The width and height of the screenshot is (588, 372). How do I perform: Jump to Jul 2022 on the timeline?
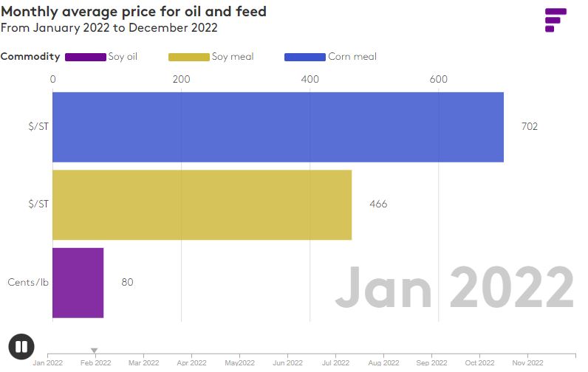click(336, 362)
